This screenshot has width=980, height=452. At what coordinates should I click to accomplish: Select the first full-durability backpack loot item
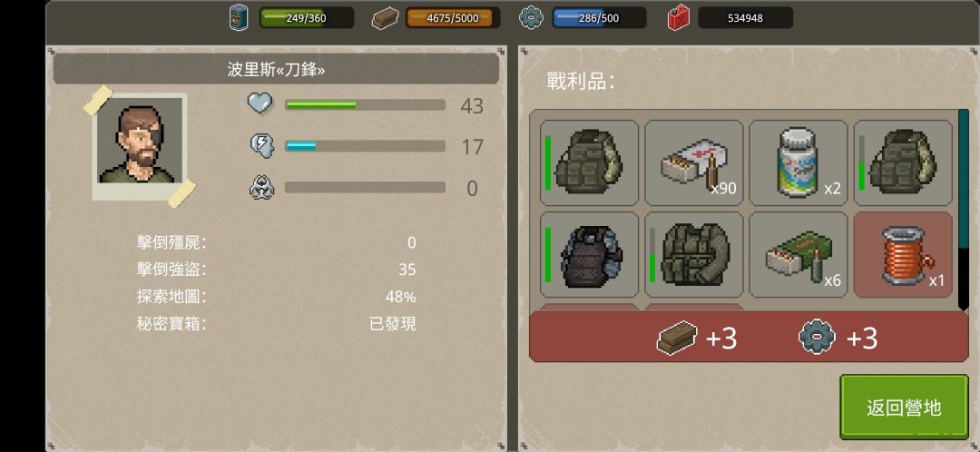[x=590, y=163]
